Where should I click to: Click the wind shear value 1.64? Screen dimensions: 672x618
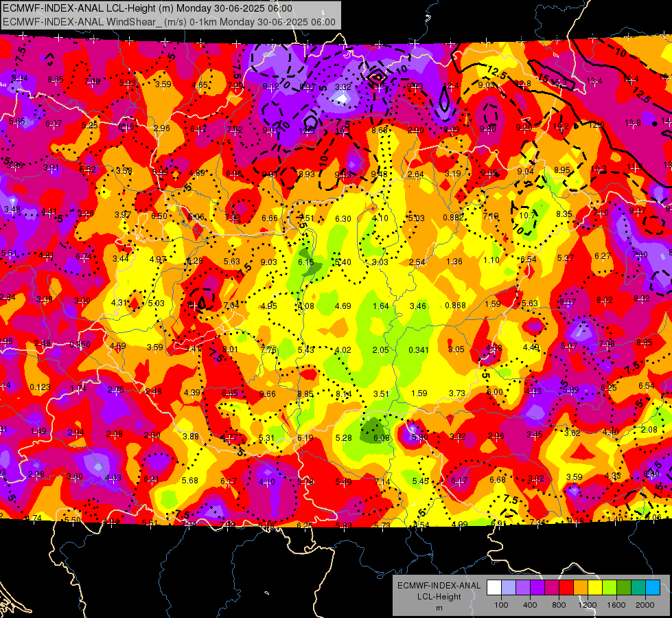(x=380, y=306)
